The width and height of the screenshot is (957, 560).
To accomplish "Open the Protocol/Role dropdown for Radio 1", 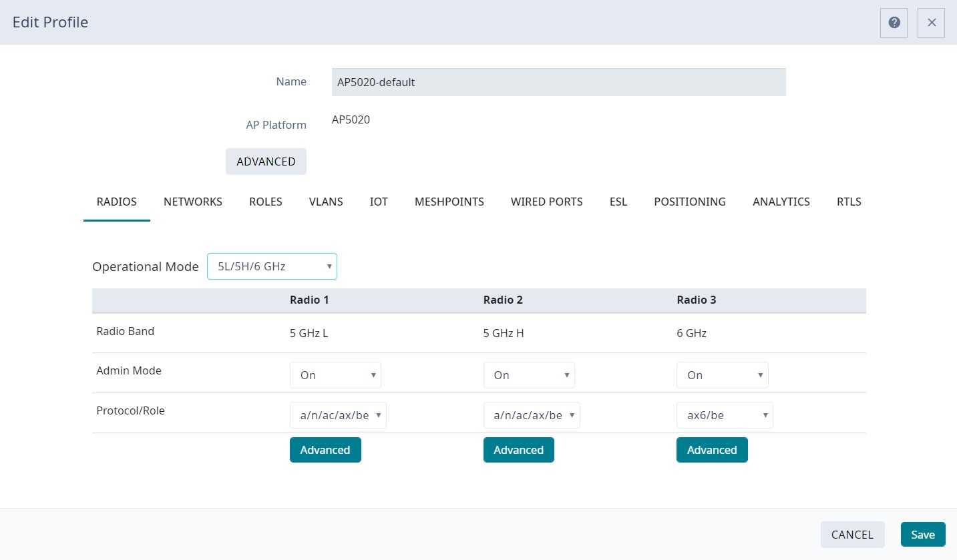I will coord(338,414).
